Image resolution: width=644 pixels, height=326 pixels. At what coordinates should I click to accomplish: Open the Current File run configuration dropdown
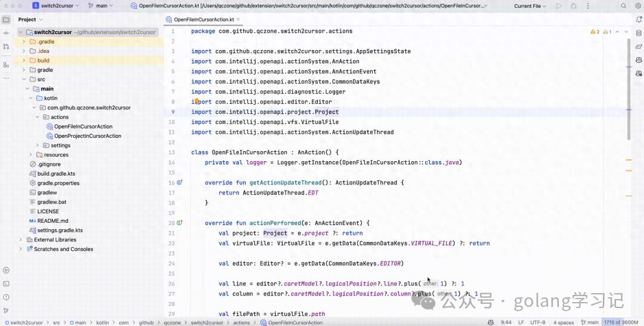[x=530, y=6]
